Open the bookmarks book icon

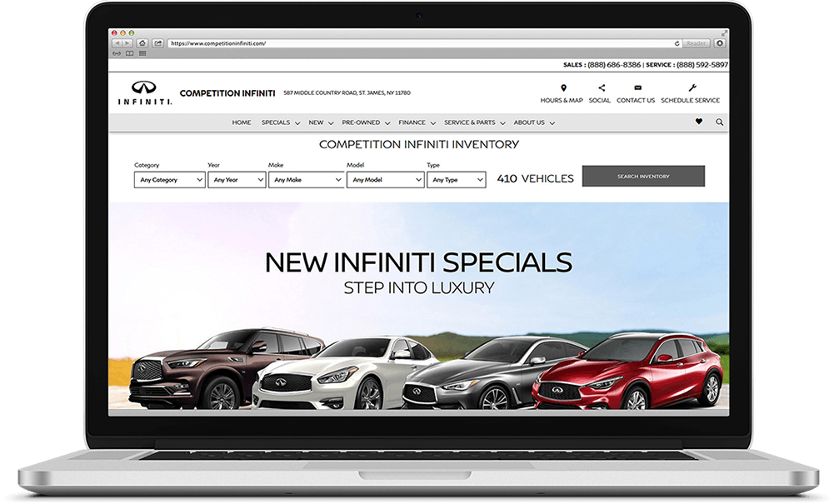click(x=129, y=53)
